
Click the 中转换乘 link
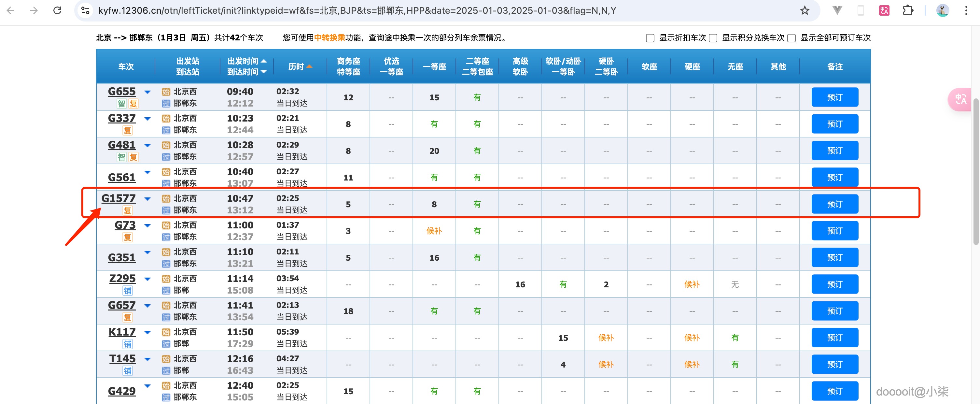point(330,38)
